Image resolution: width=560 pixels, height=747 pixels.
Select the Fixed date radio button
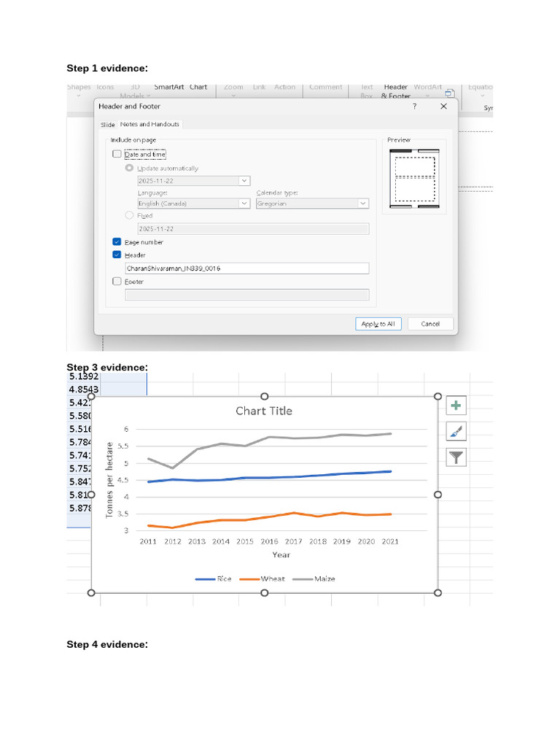click(129, 215)
